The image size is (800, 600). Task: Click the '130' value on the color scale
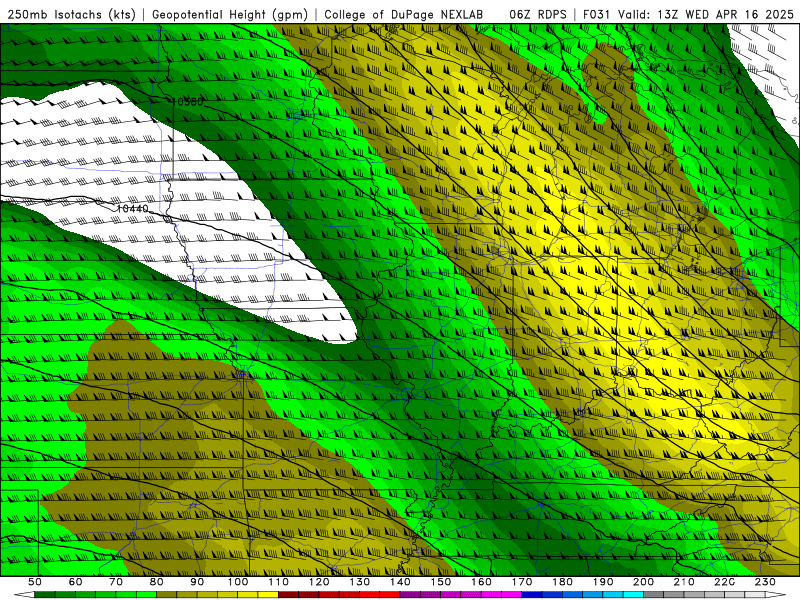point(360,582)
